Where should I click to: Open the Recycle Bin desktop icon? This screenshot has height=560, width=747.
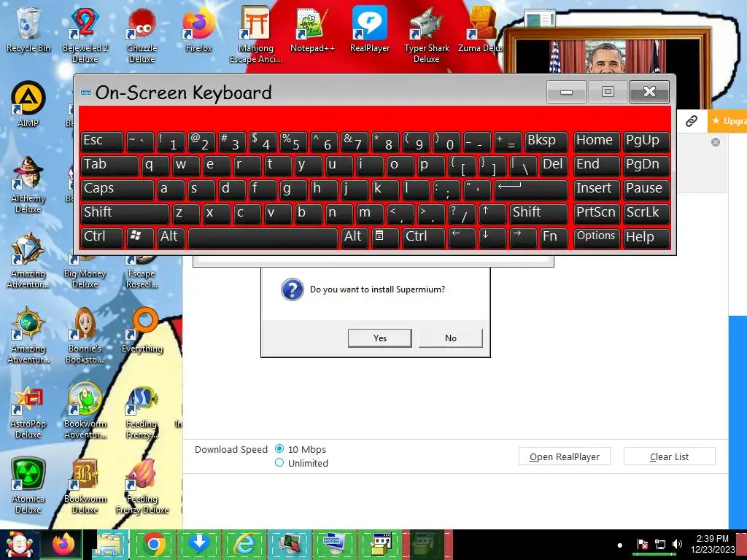click(x=28, y=29)
